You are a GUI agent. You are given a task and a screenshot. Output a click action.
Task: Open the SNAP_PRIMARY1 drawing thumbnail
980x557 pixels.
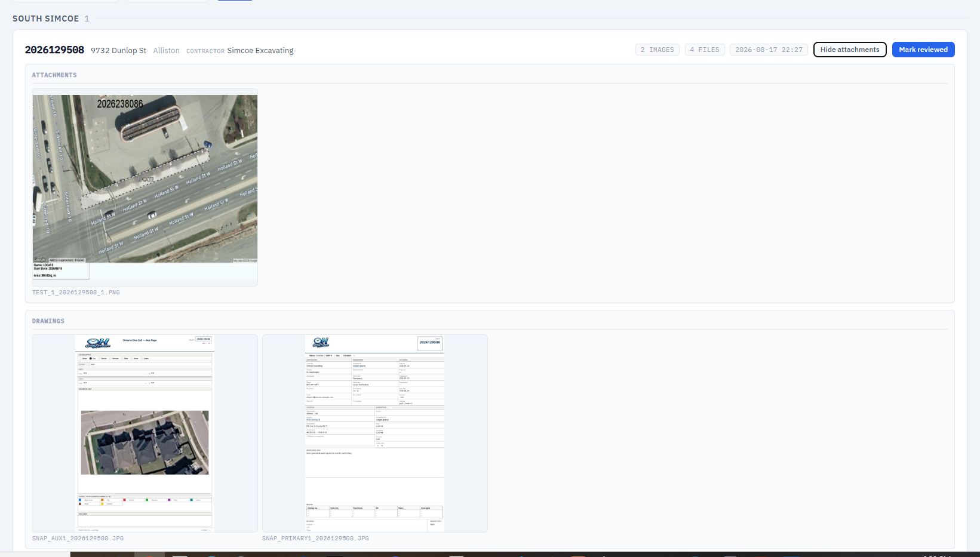[375, 433]
